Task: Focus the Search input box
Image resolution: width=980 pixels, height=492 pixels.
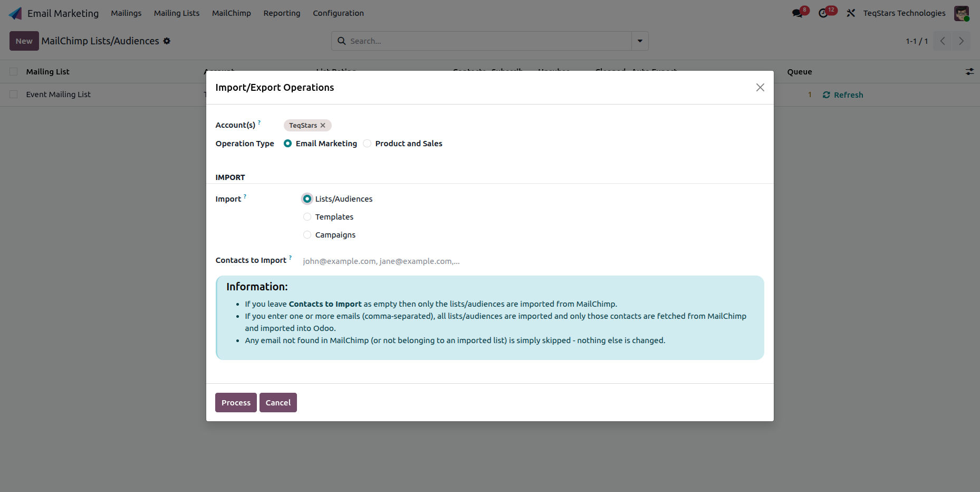Action: coord(489,41)
